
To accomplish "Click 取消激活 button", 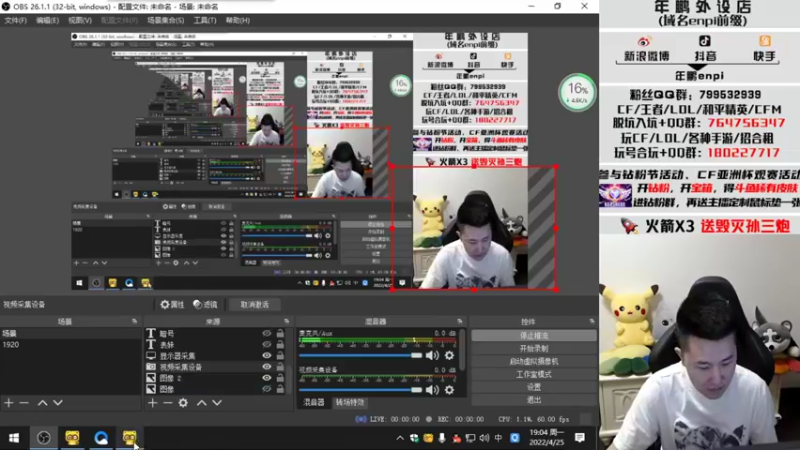I will coord(255,305).
